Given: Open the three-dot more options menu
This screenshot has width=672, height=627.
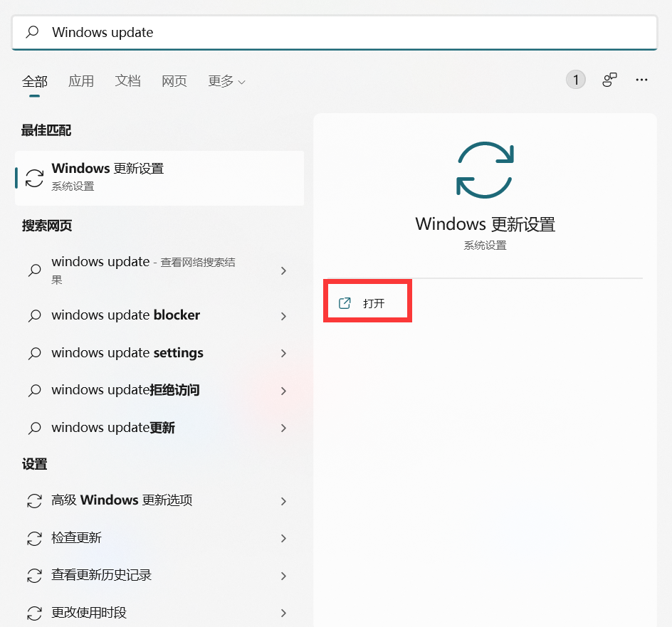Looking at the screenshot, I should click(641, 80).
